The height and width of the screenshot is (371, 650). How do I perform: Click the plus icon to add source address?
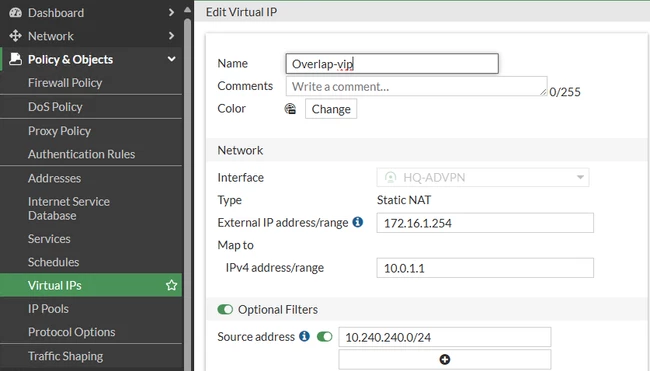(x=445, y=359)
